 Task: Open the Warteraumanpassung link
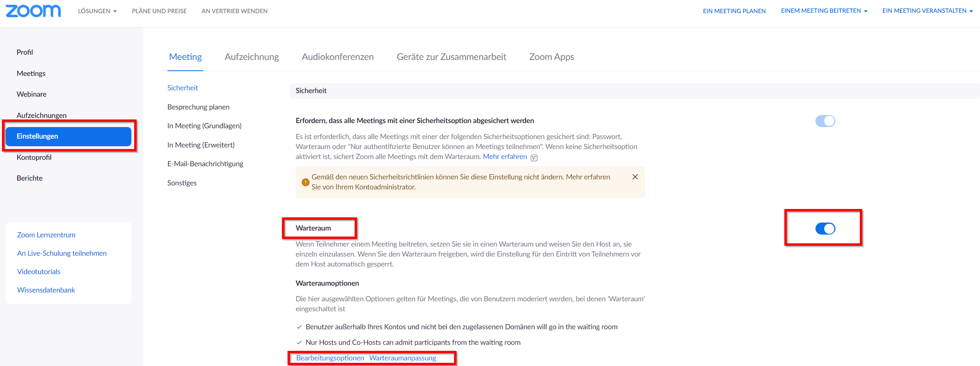(403, 358)
